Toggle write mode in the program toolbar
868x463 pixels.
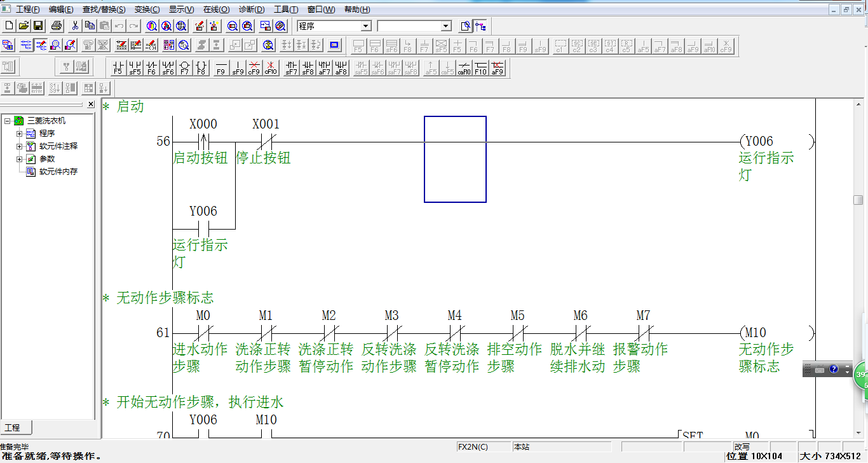click(41, 46)
